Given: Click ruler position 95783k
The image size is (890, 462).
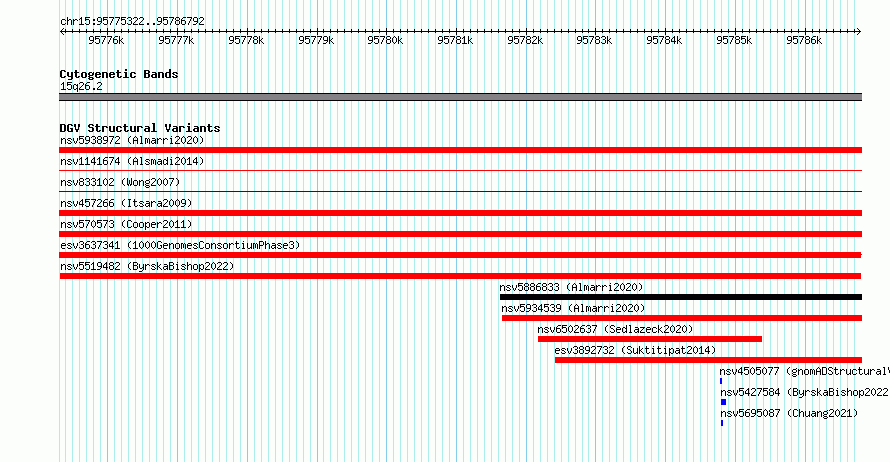Looking at the screenshot, I should 594,40.
